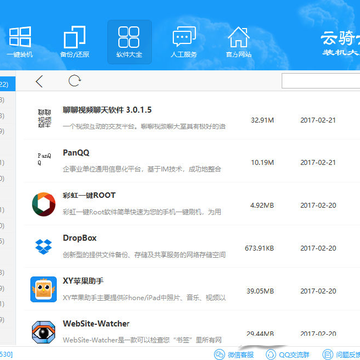Click the 2017-02-20 date in XY苹果助手 row
The image size is (360, 360).
pyautogui.click(x=318, y=291)
